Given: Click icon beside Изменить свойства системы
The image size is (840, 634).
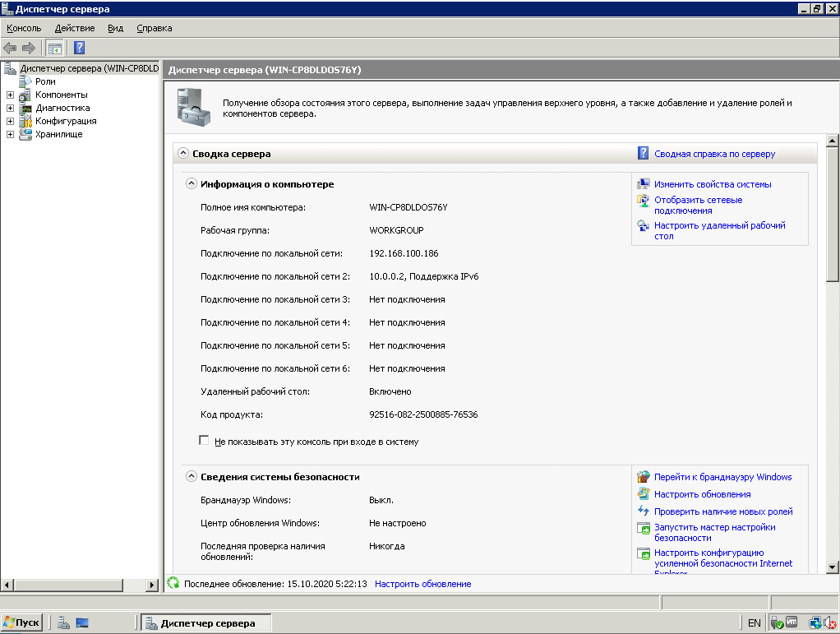Looking at the screenshot, I should (643, 184).
